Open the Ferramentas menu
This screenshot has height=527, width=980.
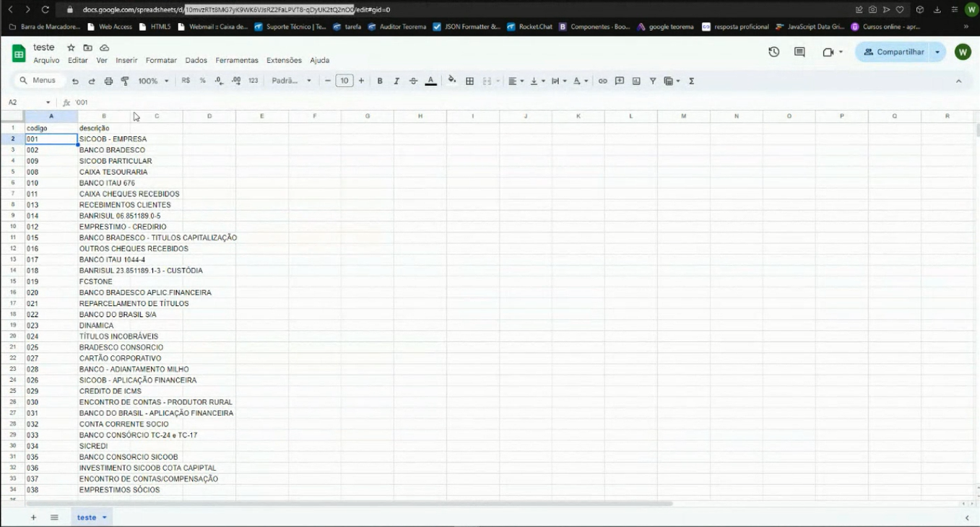tap(237, 61)
